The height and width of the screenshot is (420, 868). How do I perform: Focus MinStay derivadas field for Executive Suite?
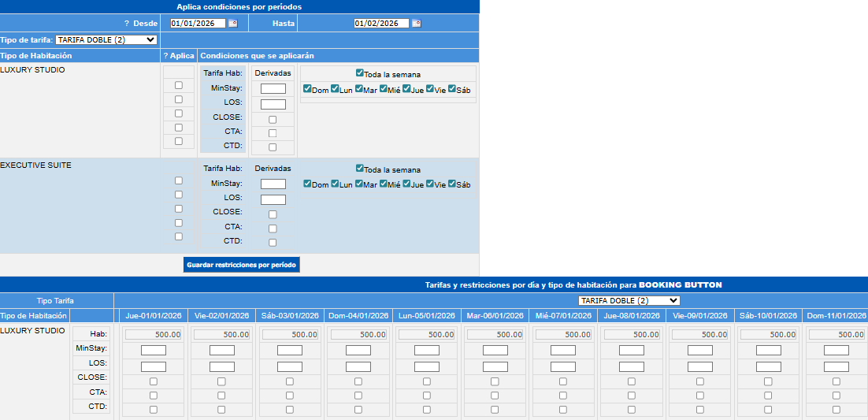click(x=273, y=184)
